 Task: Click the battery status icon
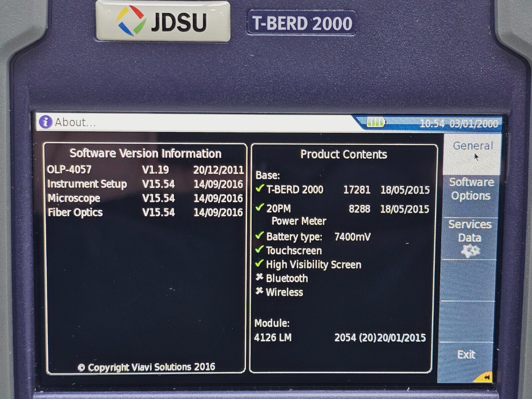tap(376, 122)
